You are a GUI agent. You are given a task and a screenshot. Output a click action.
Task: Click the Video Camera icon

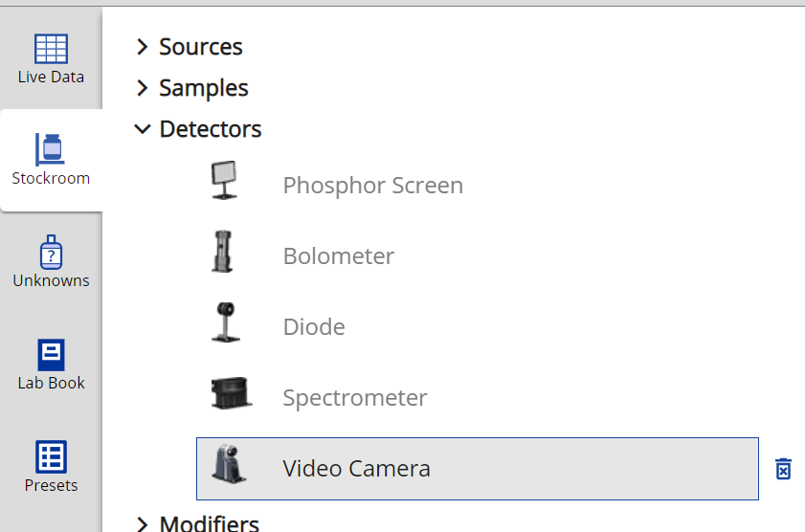click(x=229, y=465)
